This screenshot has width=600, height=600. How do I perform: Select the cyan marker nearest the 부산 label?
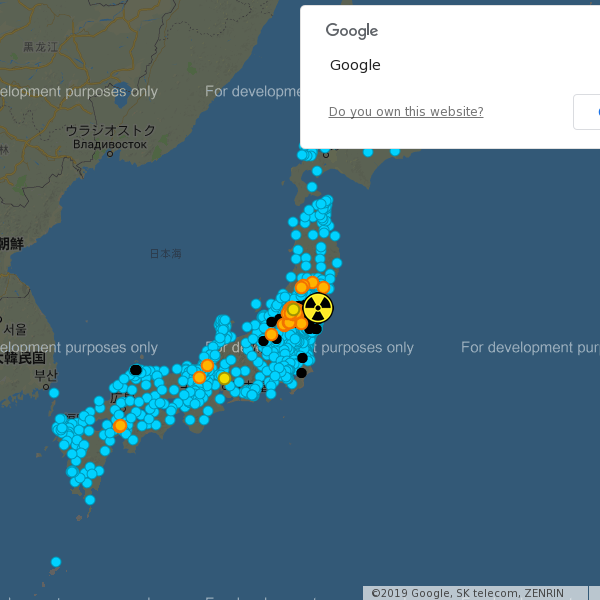click(x=54, y=393)
